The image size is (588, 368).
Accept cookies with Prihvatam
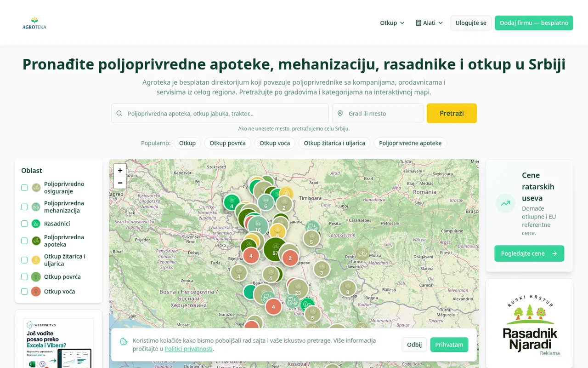coord(449,345)
